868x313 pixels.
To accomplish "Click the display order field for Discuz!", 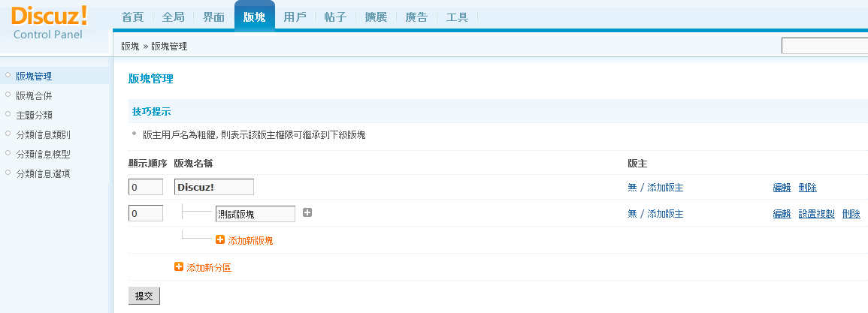I will [146, 187].
